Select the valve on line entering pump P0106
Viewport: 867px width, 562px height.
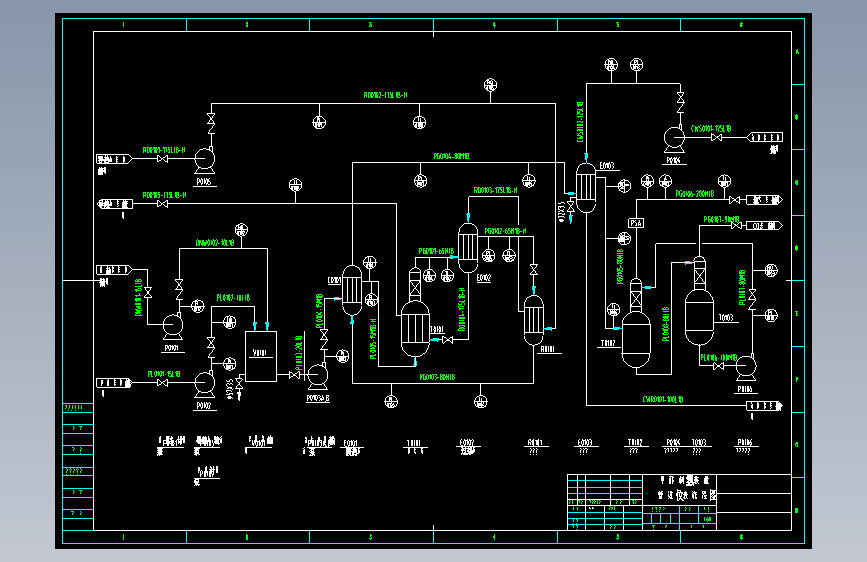pyautogui.click(x=719, y=366)
